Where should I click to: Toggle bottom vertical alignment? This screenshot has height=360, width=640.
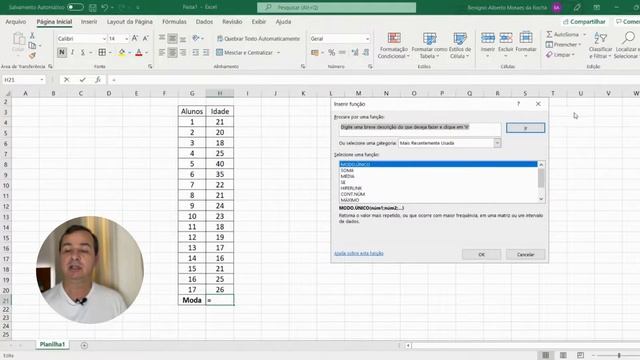tap(183, 38)
